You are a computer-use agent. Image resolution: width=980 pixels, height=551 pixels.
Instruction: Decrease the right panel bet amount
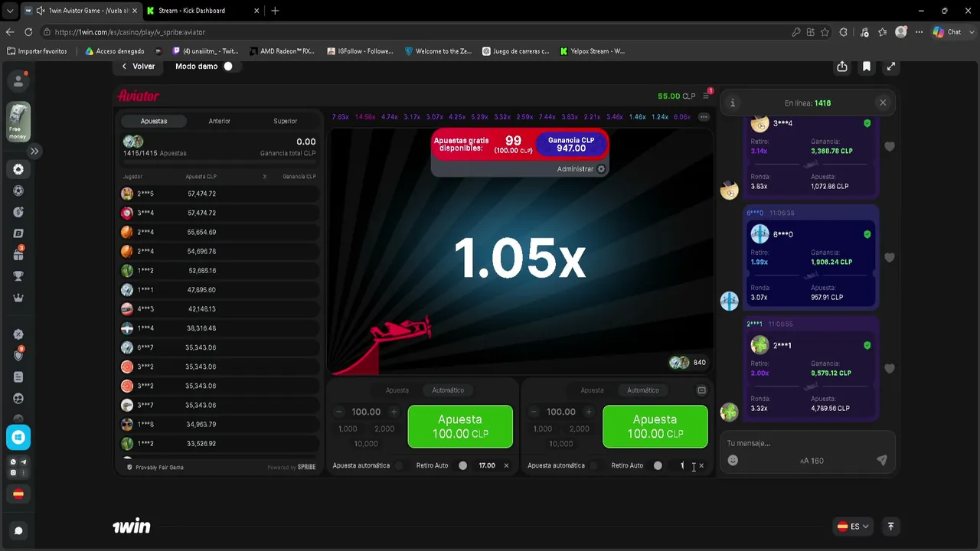tap(534, 412)
